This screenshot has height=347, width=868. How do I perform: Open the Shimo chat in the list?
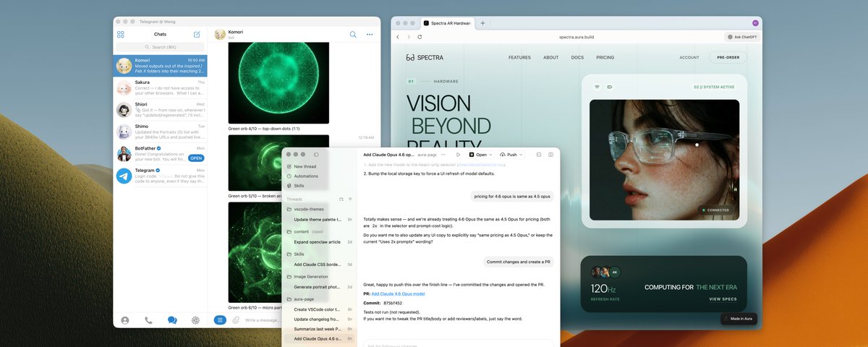[x=161, y=132]
